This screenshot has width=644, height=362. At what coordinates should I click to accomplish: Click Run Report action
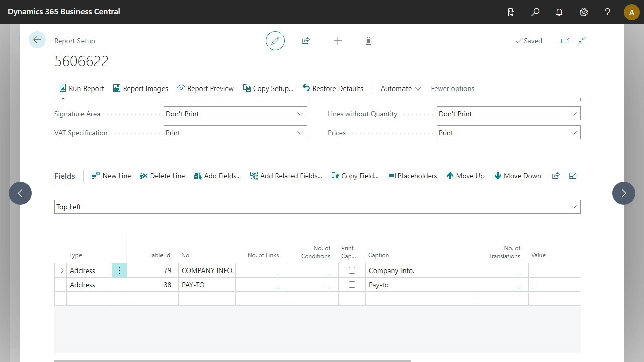82,88
